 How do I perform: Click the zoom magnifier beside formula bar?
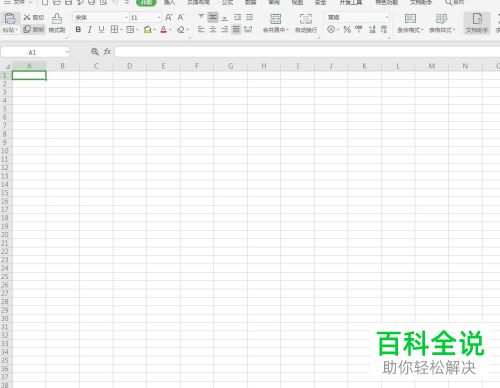[95, 52]
